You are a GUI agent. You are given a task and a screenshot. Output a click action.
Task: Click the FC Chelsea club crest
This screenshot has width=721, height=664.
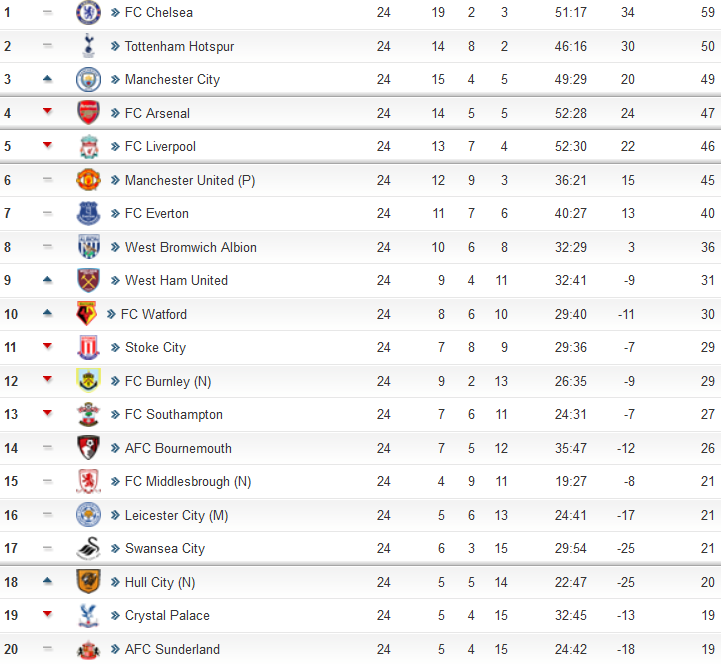pos(88,12)
